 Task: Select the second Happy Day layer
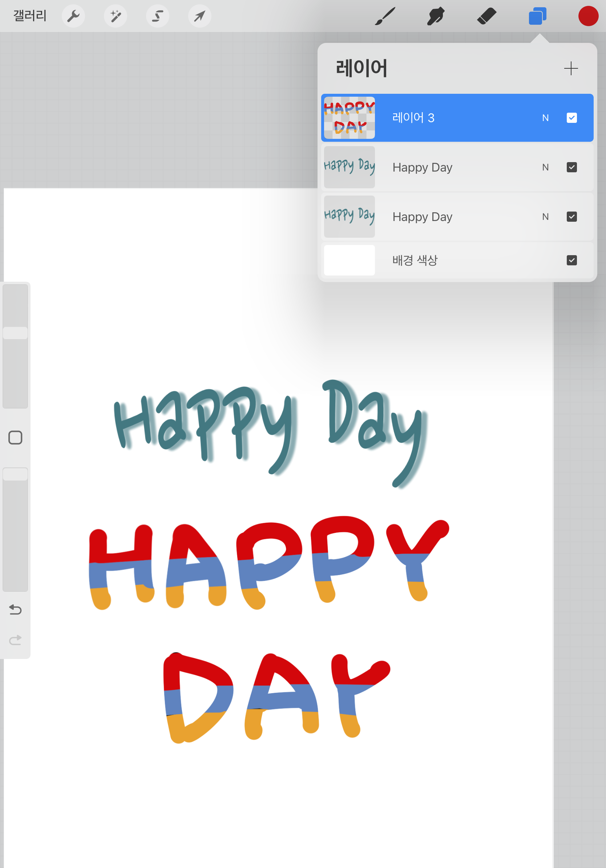(457, 217)
